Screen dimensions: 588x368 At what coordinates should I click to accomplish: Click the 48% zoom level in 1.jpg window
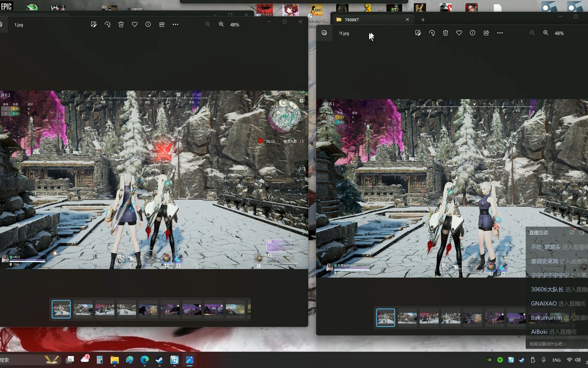tap(235, 25)
